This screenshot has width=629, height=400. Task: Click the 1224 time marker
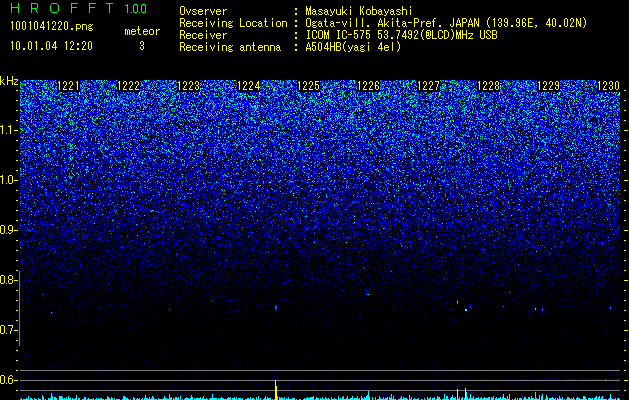(x=249, y=86)
